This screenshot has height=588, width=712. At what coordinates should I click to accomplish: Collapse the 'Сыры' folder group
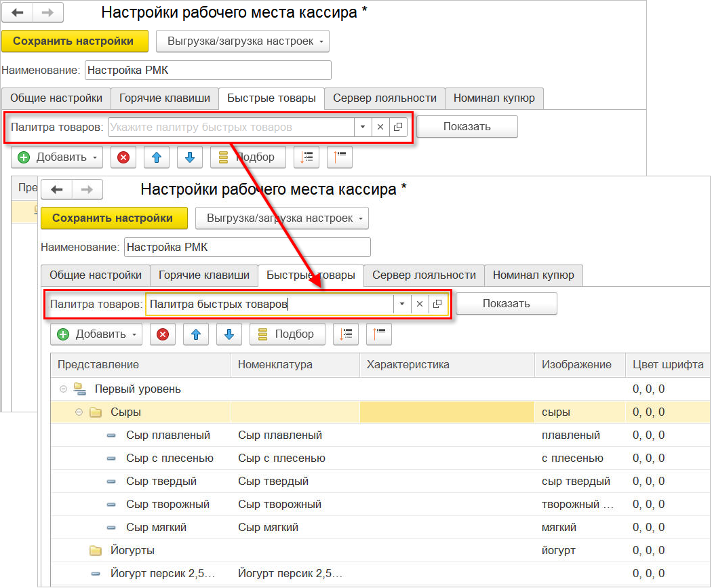(79, 412)
